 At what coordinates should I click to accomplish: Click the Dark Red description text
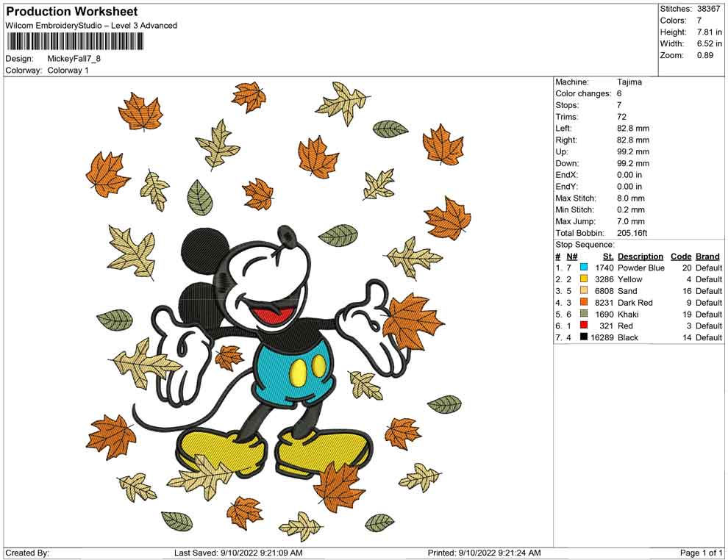click(x=635, y=303)
